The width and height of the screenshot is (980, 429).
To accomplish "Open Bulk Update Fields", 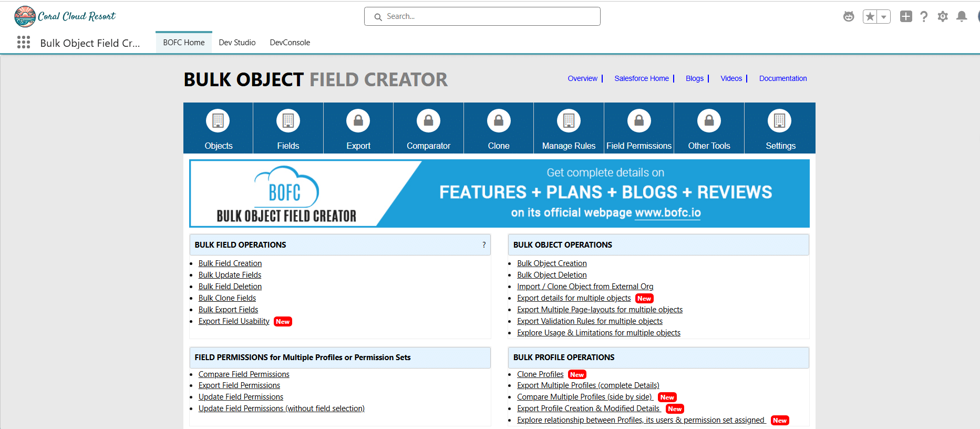I will coord(230,275).
